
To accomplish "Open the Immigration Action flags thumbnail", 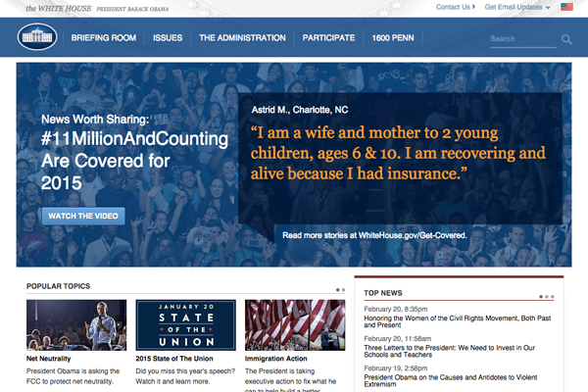I will pos(295,324).
